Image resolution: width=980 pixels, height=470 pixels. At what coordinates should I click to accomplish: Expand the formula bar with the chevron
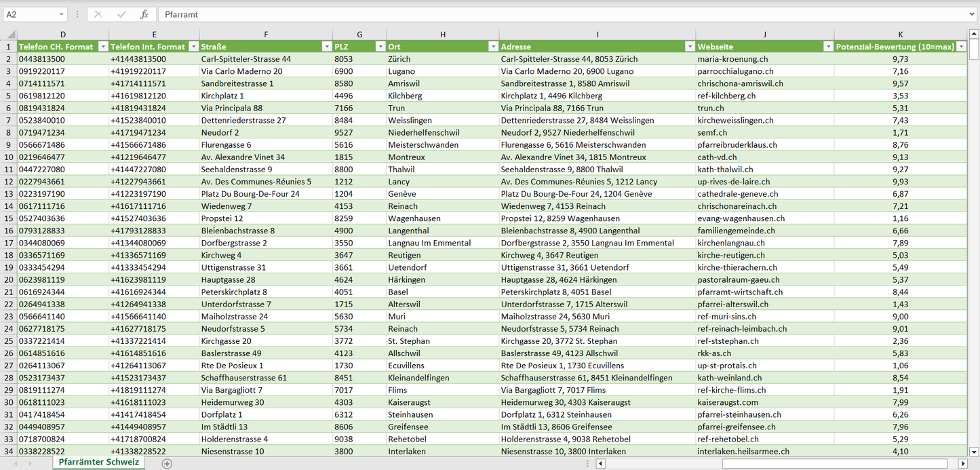coord(973,14)
